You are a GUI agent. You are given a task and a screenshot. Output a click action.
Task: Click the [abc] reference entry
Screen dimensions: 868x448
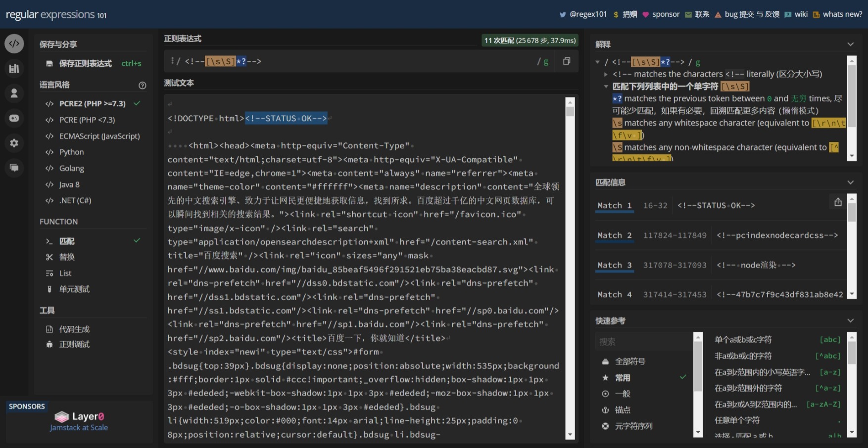(777, 340)
